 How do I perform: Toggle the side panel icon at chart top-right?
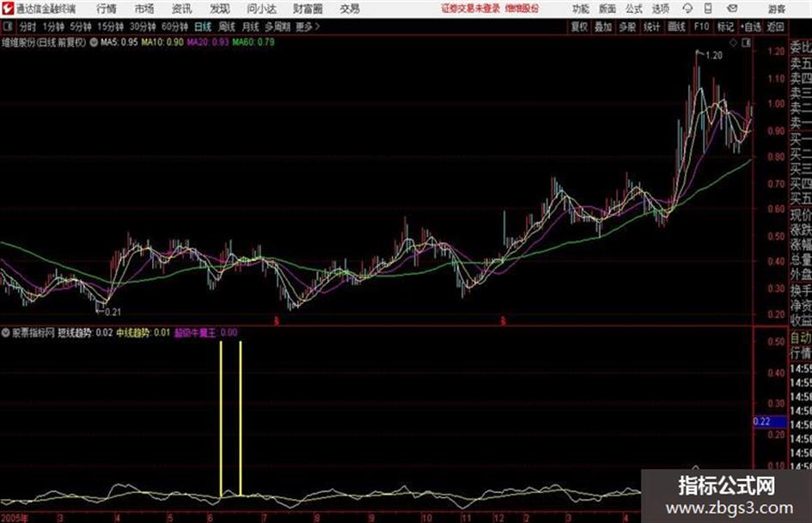(746, 44)
